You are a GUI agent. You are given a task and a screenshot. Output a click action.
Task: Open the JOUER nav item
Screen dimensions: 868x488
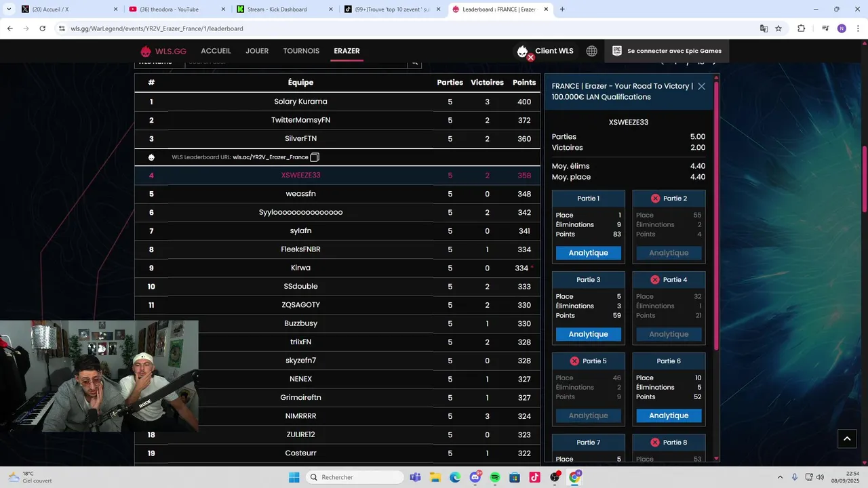tap(257, 51)
